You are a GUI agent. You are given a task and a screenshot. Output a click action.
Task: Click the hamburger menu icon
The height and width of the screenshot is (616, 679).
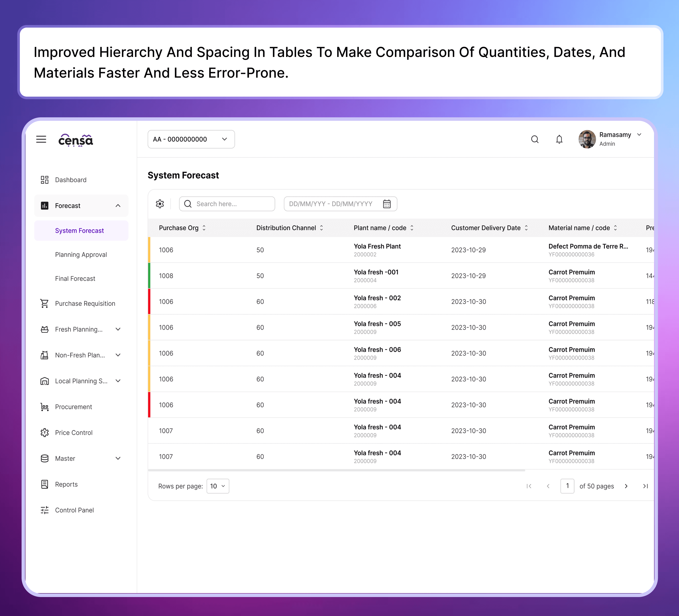tap(41, 139)
